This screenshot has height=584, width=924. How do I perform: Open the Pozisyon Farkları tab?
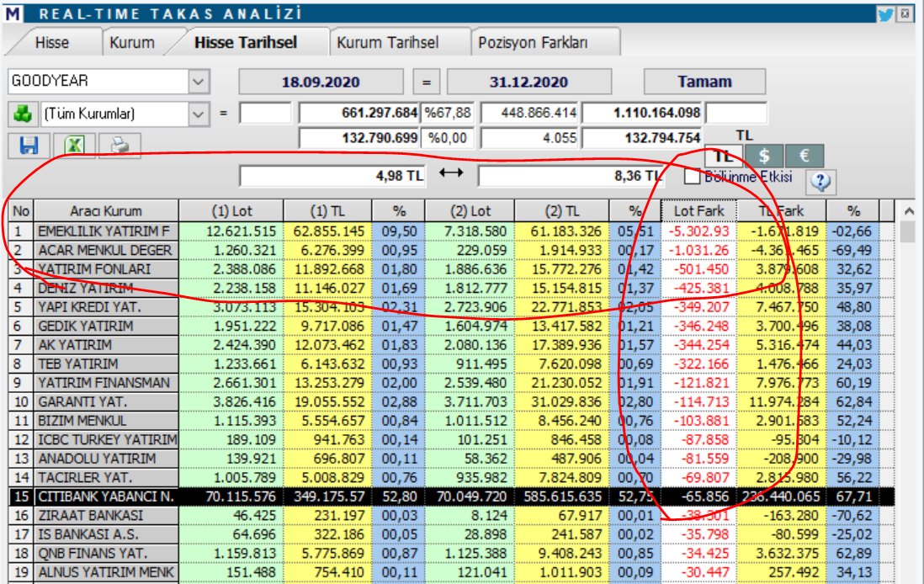(533, 42)
